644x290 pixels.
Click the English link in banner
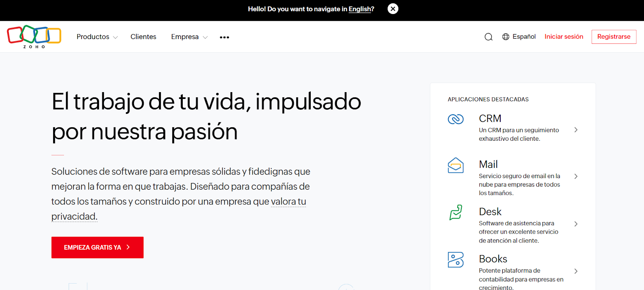(360, 9)
